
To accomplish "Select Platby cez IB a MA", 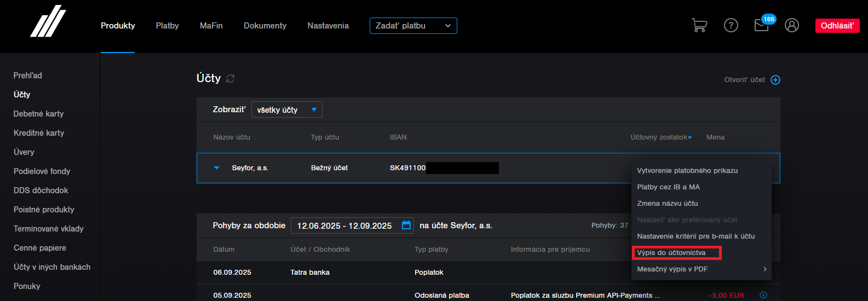I will 668,187.
